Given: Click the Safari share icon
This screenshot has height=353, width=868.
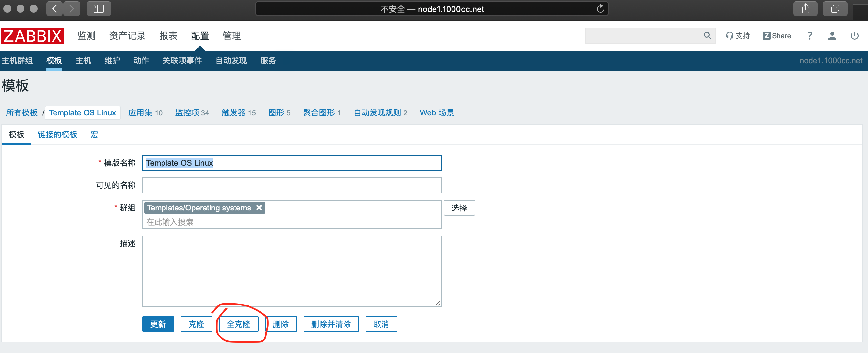Looking at the screenshot, I should pyautogui.click(x=805, y=9).
